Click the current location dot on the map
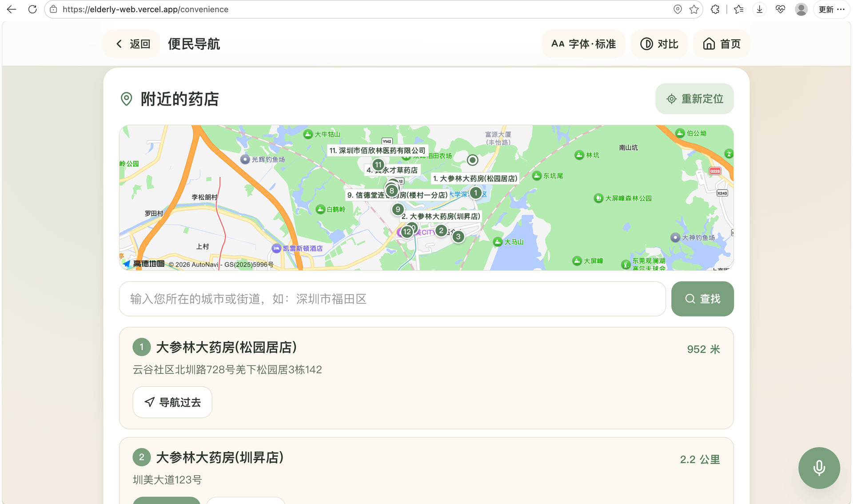Screen dimensions: 853x504 [x=473, y=160]
